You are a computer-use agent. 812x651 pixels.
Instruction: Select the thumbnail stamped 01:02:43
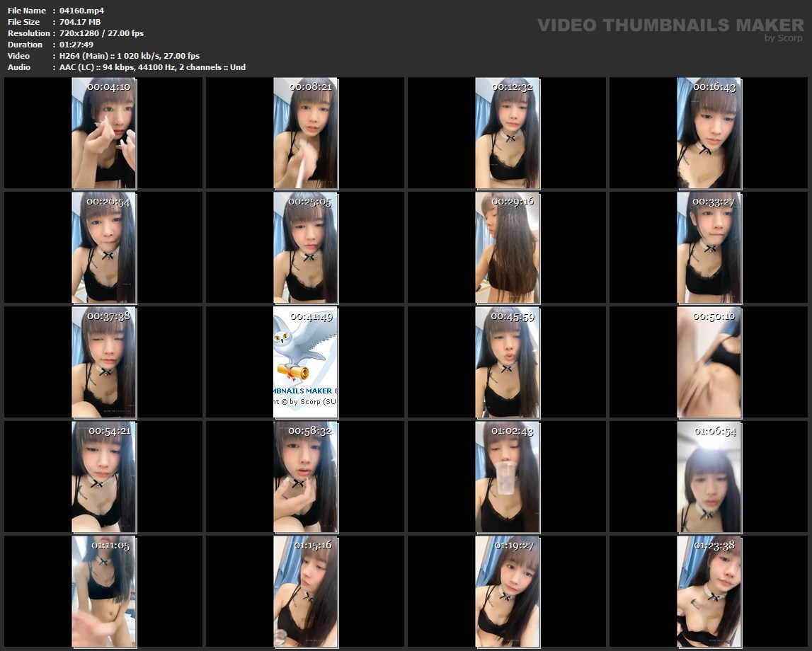pyautogui.click(x=507, y=477)
